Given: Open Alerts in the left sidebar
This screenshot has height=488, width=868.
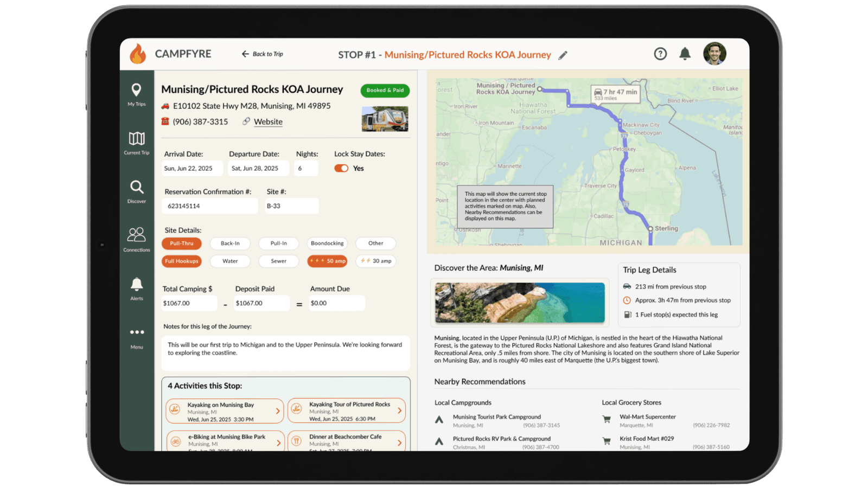Looking at the screenshot, I should click(x=137, y=288).
